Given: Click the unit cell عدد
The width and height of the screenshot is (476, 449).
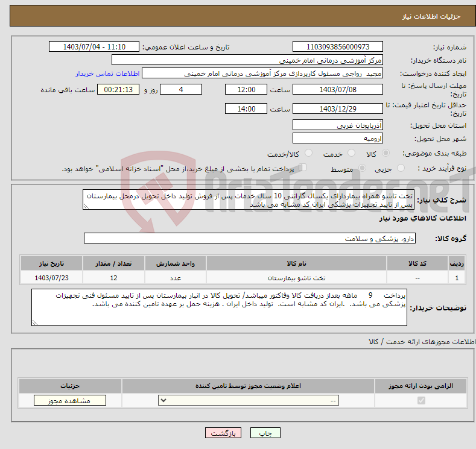Looking at the screenshot, I should pos(176,278).
